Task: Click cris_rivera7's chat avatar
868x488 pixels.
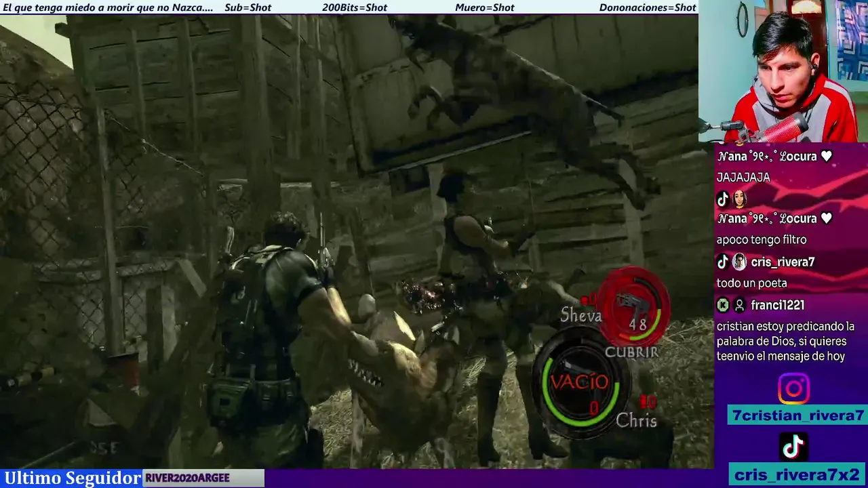Action: [x=739, y=262]
